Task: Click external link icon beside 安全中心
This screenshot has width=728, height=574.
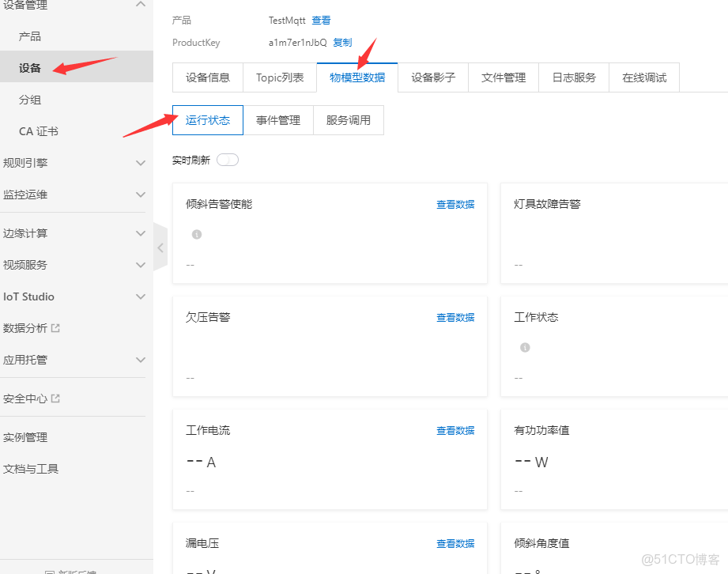Action: (55, 398)
